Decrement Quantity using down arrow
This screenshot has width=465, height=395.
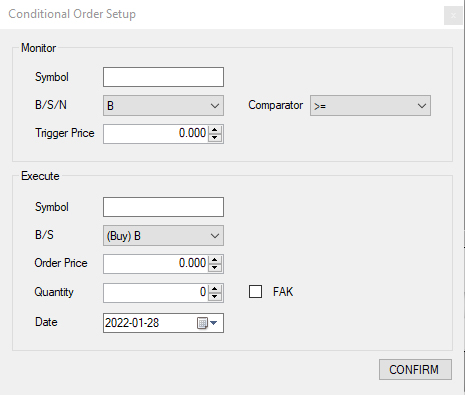pyautogui.click(x=215, y=297)
